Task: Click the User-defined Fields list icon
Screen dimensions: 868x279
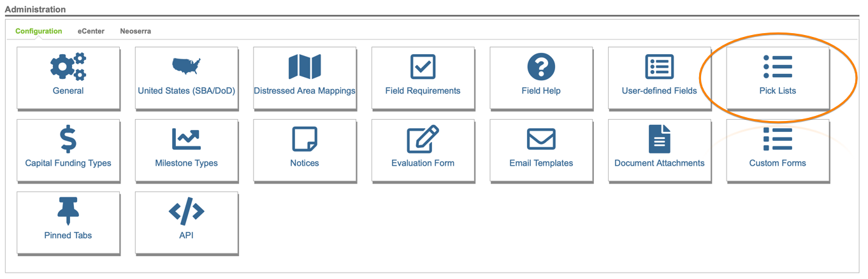Action: 659,67
